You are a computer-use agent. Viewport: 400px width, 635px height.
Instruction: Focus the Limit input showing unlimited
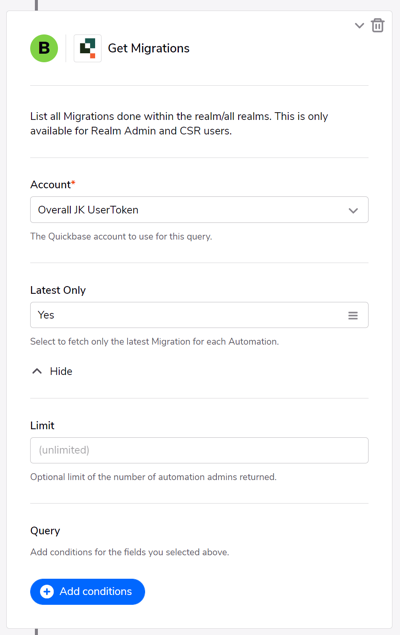(x=199, y=450)
